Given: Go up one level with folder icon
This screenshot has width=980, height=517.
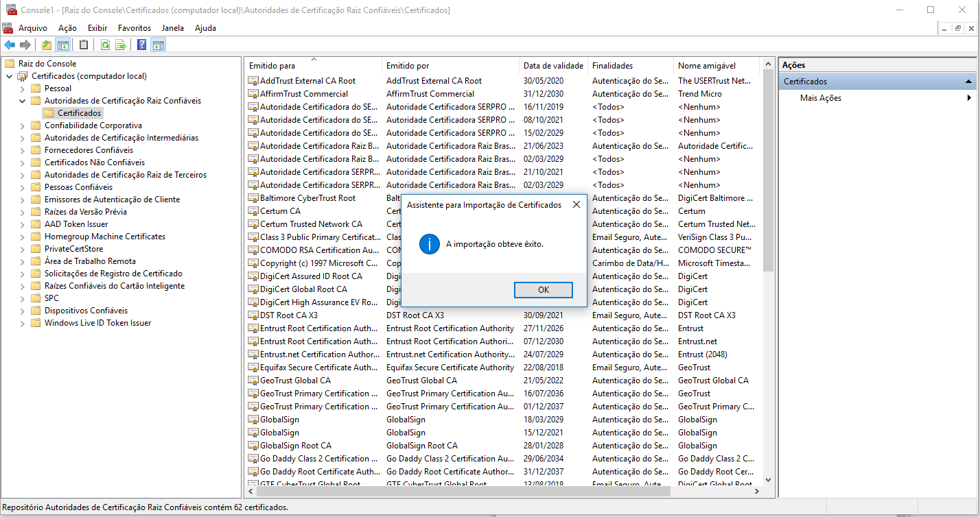Looking at the screenshot, I should click(x=47, y=45).
